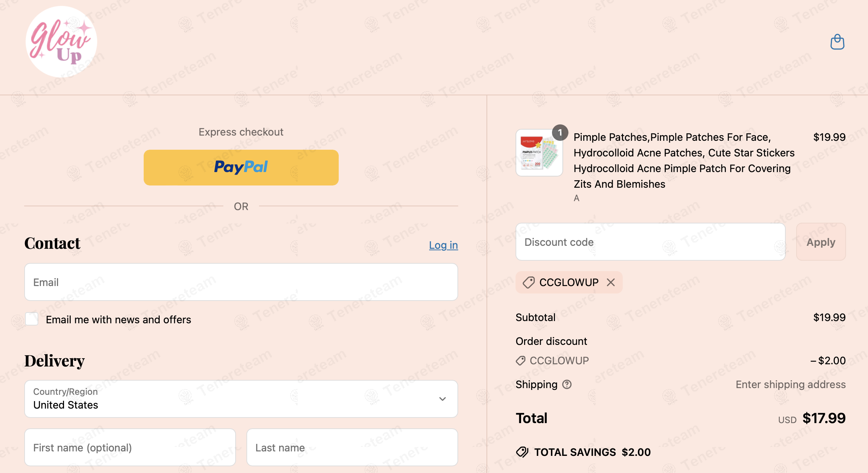Click the shipping help question mark icon

(567, 384)
